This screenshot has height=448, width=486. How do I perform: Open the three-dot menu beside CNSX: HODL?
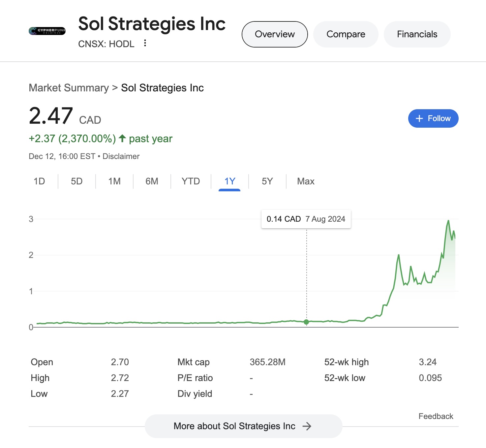click(x=145, y=43)
